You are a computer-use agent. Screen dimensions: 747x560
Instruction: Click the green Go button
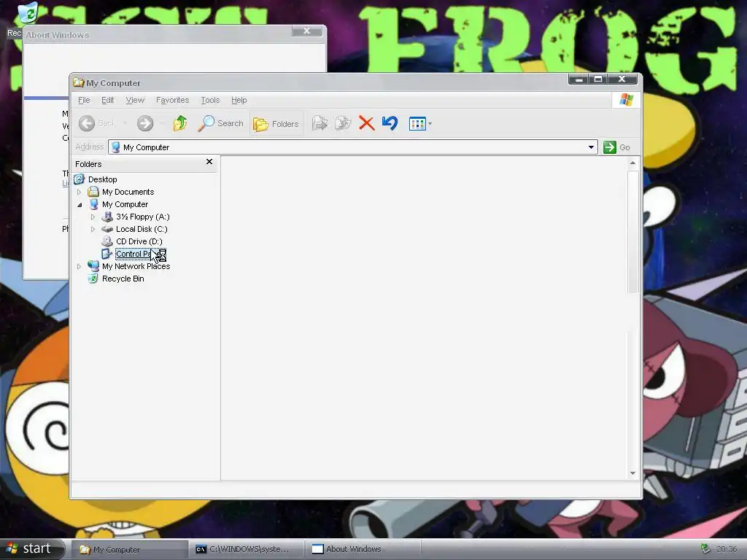click(616, 147)
